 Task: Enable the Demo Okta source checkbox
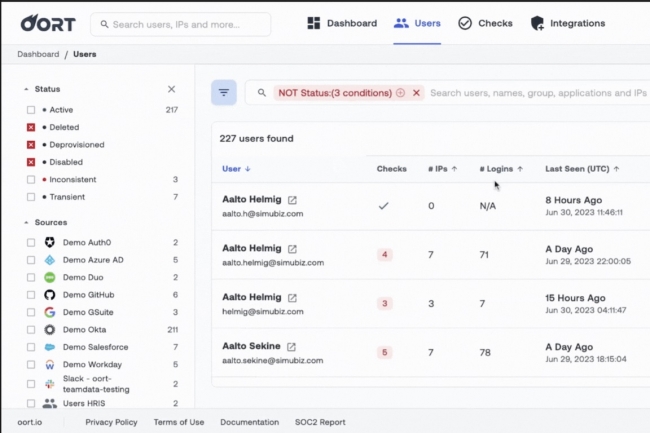coord(31,329)
